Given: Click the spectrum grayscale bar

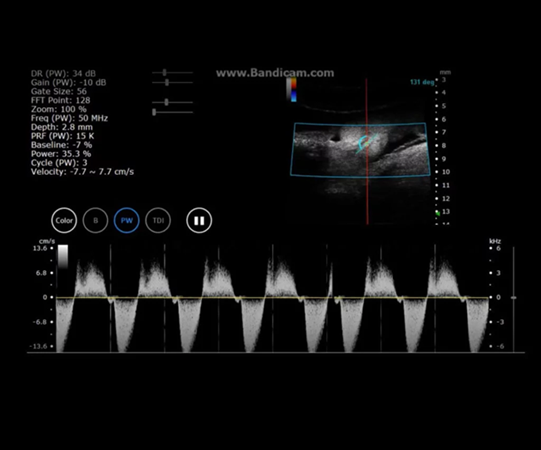Looking at the screenshot, I should tap(63, 256).
